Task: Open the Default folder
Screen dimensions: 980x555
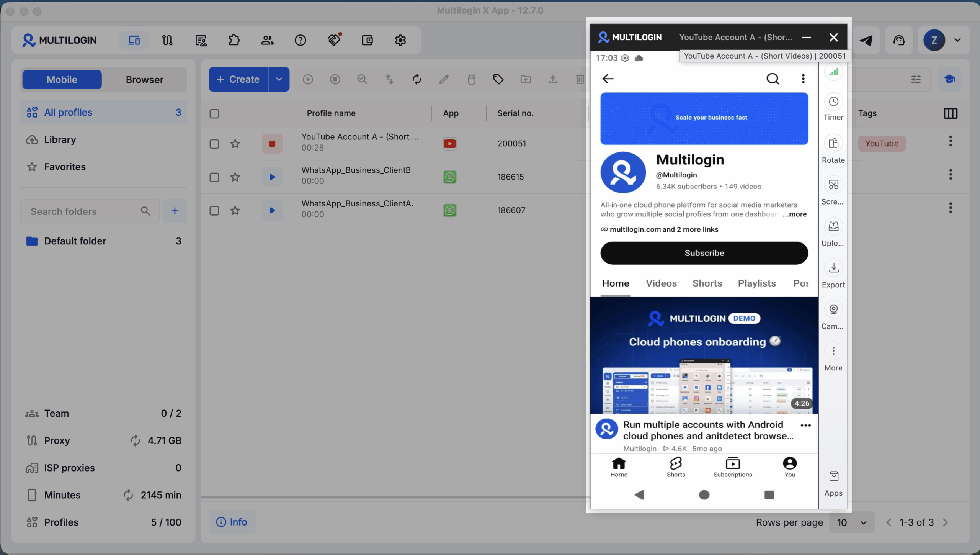Action: click(103, 241)
